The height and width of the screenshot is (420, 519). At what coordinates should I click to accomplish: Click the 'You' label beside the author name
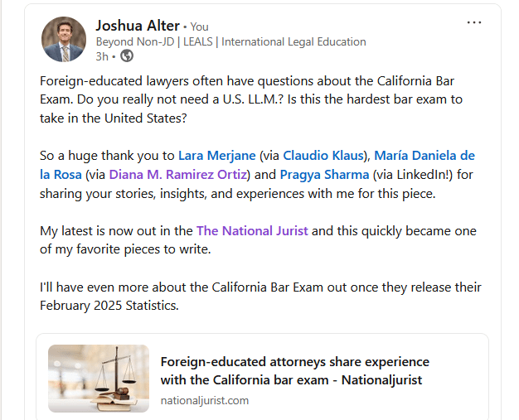pyautogui.click(x=199, y=27)
